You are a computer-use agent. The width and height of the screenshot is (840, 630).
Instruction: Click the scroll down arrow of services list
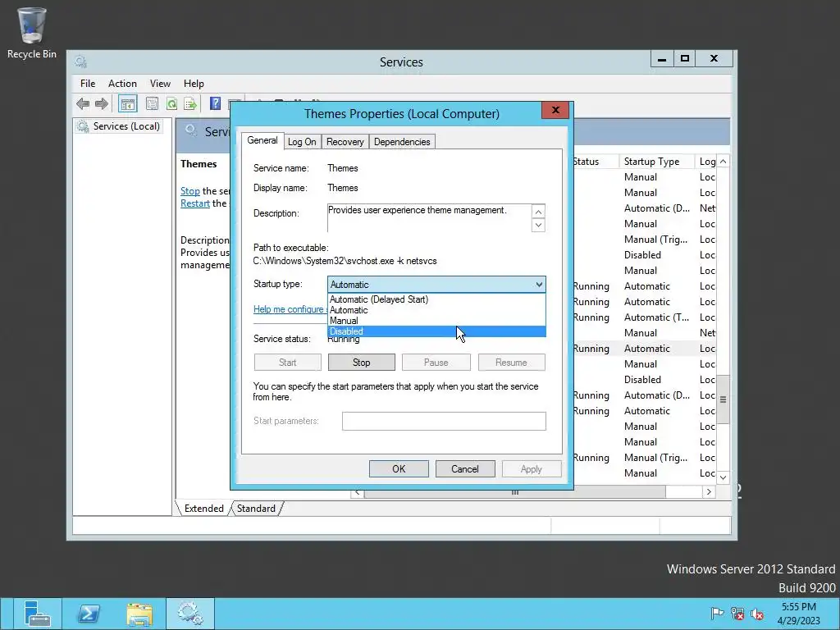coord(724,477)
